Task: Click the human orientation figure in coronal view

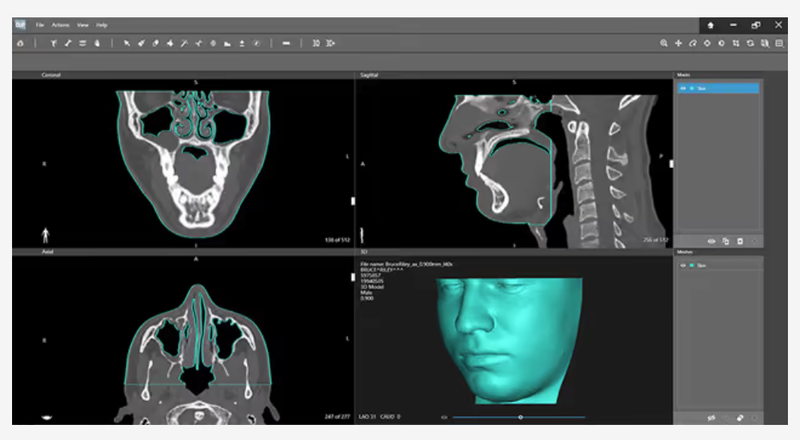Action: click(45, 235)
